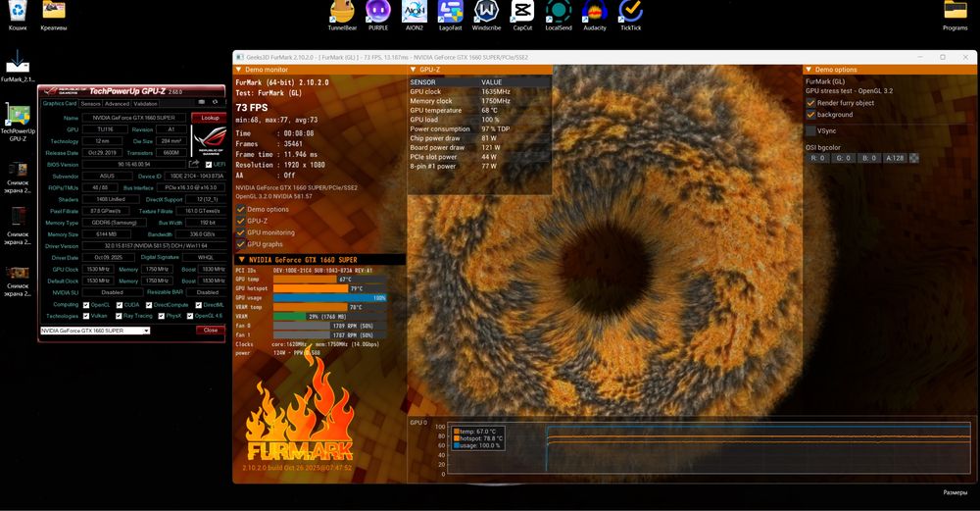Click the ROG logo in GPU-Z
This screenshot has height=511, width=980.
coord(209,140)
